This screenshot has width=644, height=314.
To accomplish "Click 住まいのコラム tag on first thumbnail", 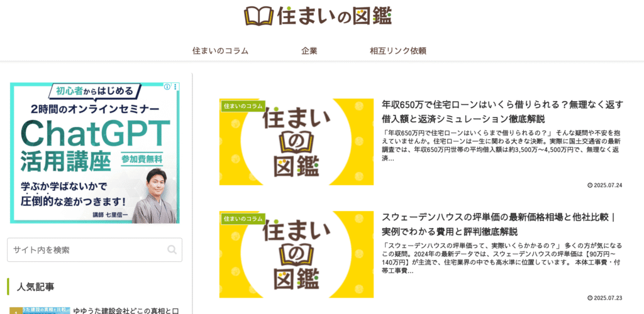I will click(x=242, y=106).
